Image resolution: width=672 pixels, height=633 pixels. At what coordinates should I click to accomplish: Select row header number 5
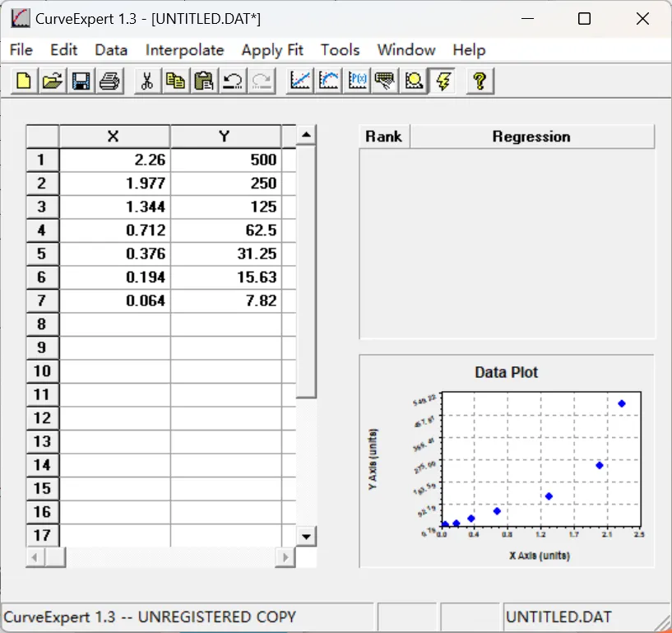[x=42, y=254]
